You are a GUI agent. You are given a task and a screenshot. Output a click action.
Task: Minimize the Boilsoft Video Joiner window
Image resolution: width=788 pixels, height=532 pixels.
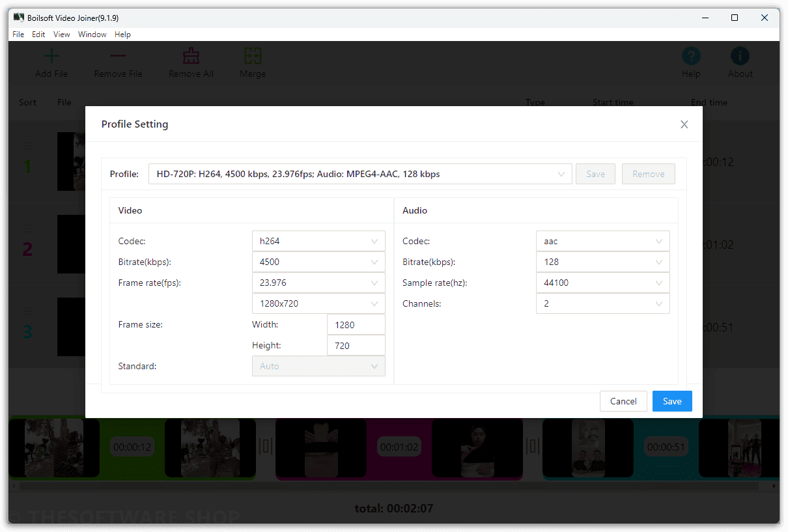(x=705, y=18)
